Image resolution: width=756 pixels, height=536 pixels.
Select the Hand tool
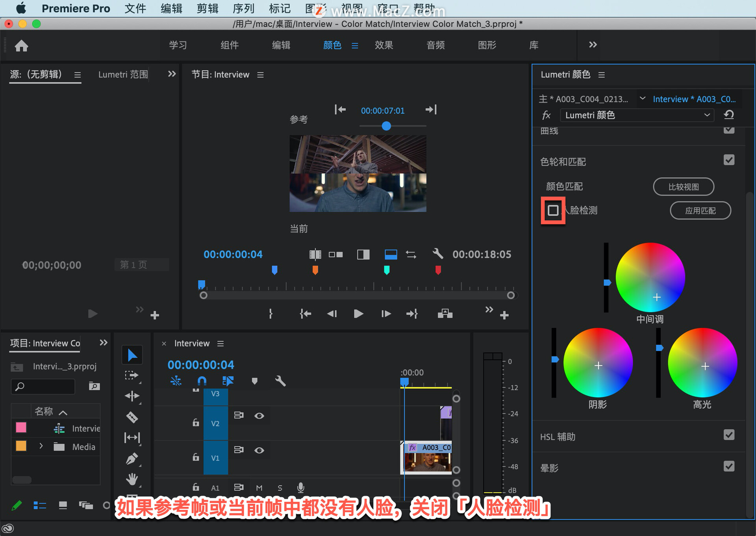click(132, 479)
